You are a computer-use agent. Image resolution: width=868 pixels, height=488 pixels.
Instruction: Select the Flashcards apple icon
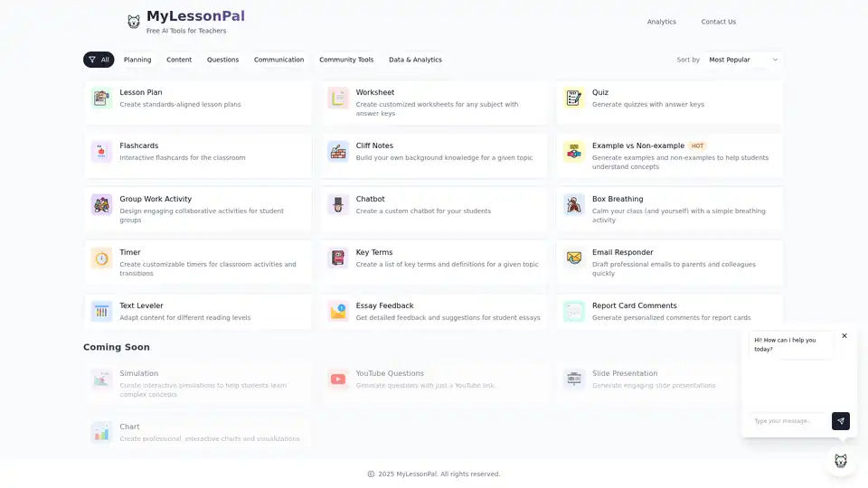click(101, 152)
